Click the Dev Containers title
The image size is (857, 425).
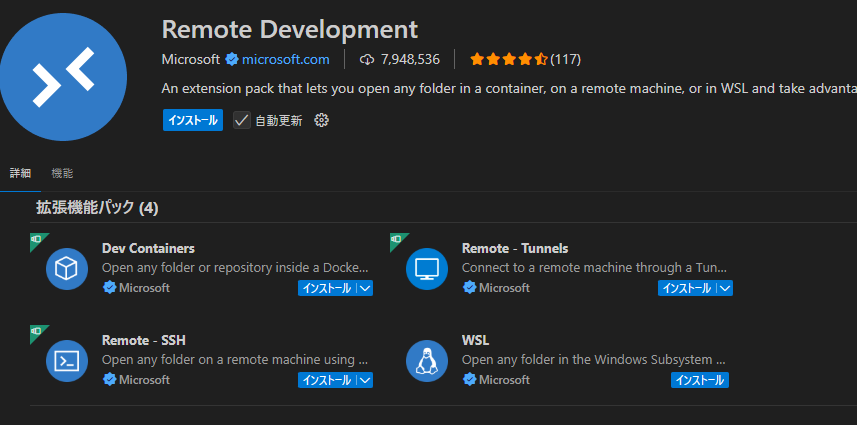point(148,248)
